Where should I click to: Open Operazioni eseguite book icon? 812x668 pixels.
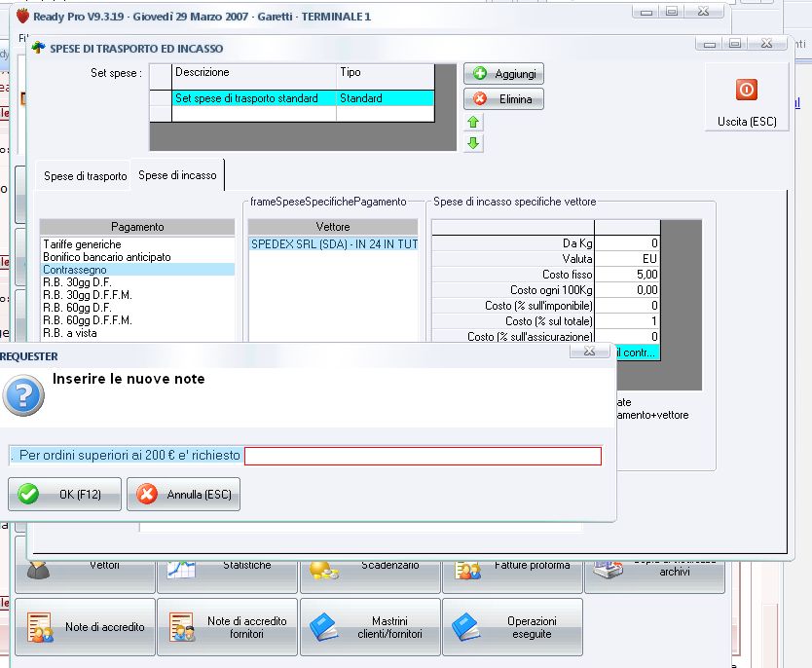[x=466, y=627]
